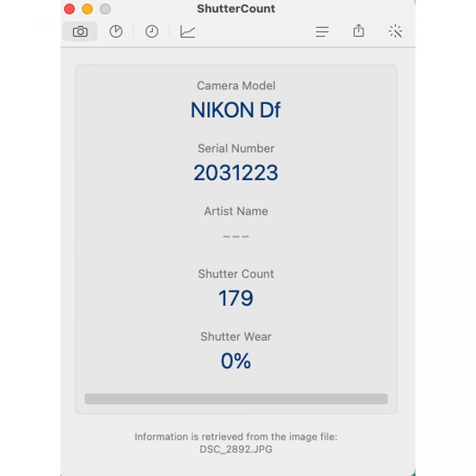
Task: Select serial number 2031223
Action: click(236, 173)
